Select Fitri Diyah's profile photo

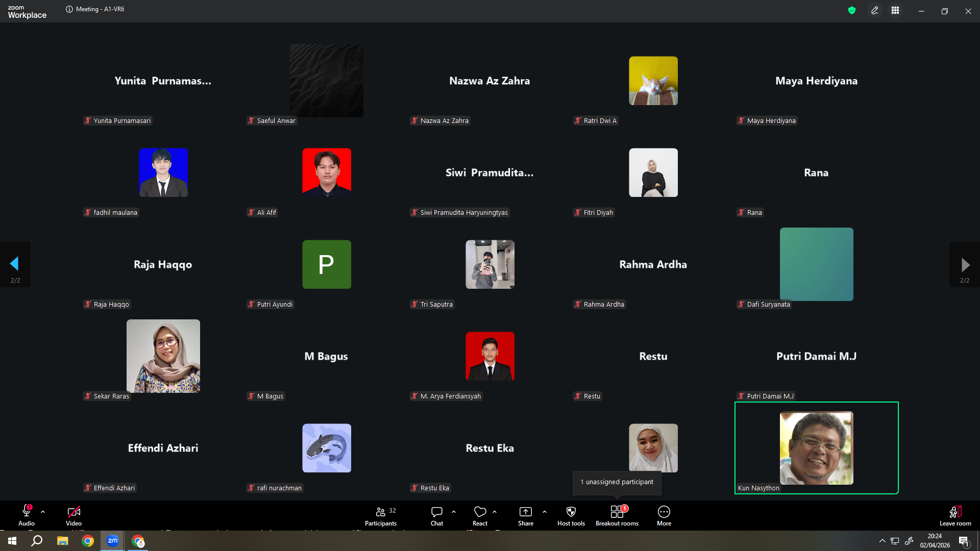tap(653, 172)
